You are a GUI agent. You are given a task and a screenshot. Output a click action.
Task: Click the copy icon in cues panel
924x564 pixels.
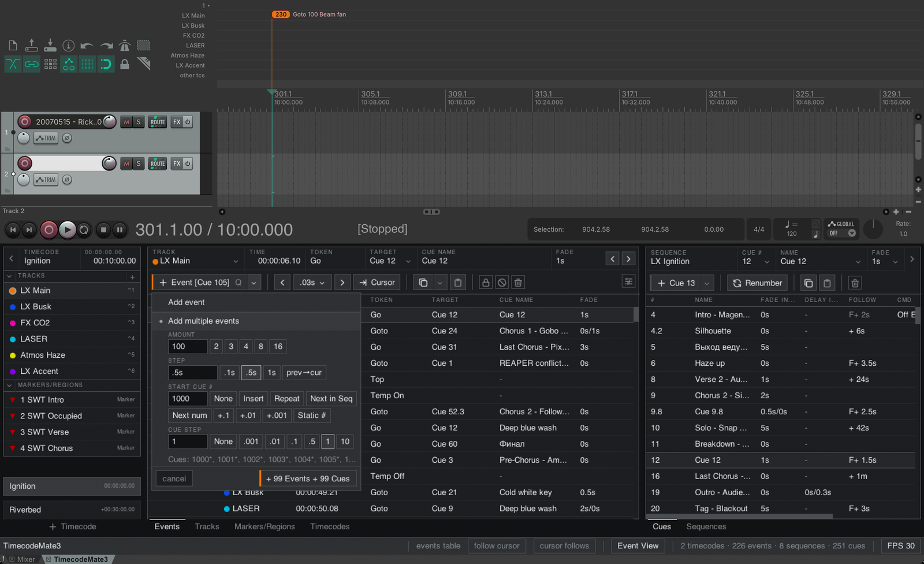tap(808, 283)
